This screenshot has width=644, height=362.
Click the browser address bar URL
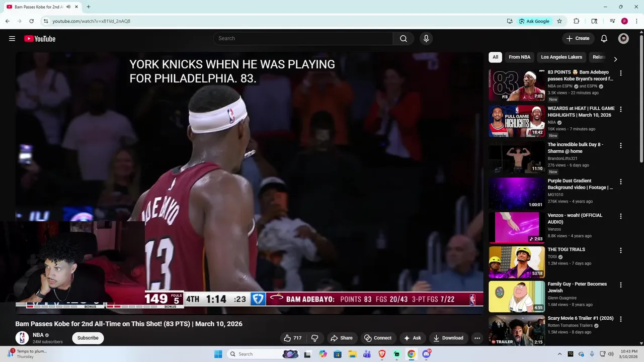click(x=91, y=21)
